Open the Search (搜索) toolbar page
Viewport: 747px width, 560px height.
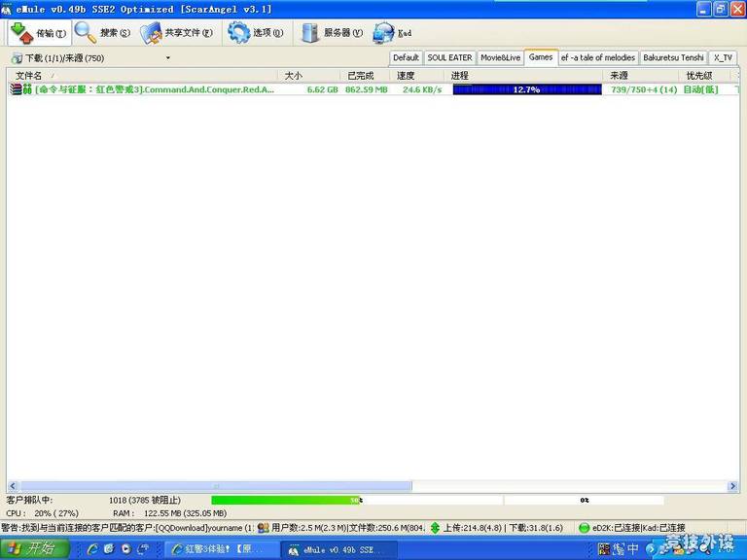pyautogui.click(x=102, y=33)
